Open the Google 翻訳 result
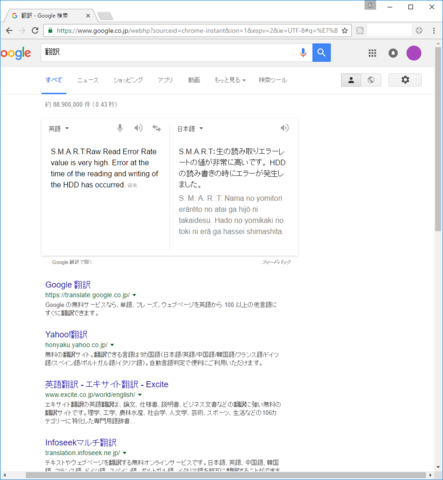Viewport: 443px width, 480px height. 68,285
